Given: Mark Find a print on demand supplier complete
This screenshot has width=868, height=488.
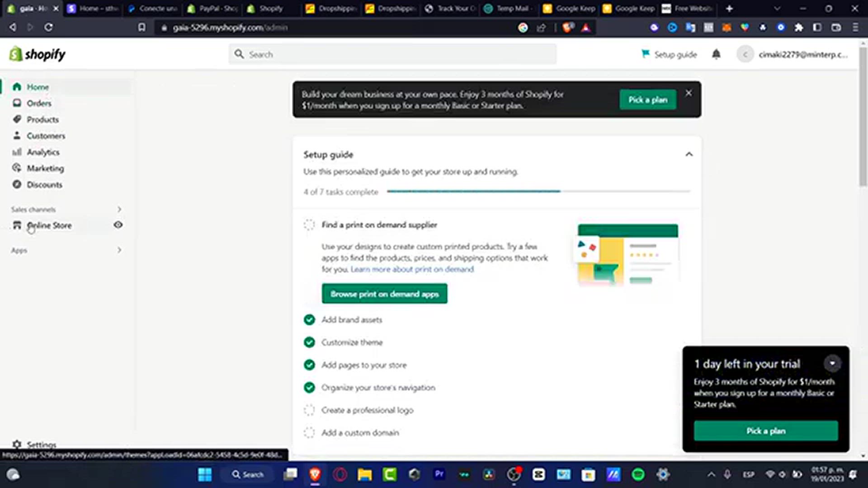Looking at the screenshot, I should pyautogui.click(x=309, y=225).
